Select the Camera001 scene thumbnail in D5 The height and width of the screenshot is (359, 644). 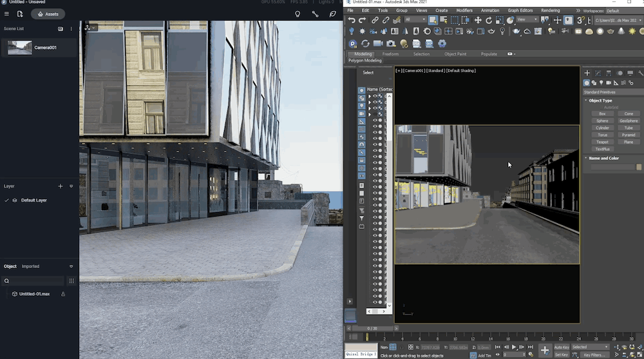(x=20, y=48)
